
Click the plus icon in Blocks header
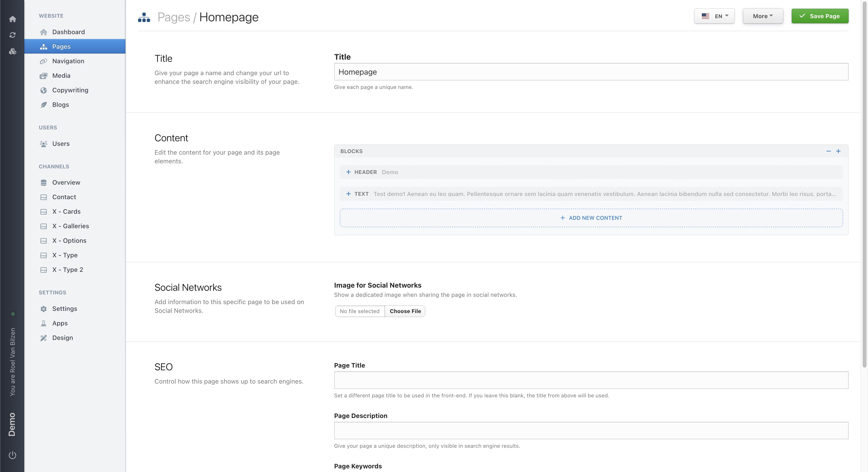(x=838, y=151)
